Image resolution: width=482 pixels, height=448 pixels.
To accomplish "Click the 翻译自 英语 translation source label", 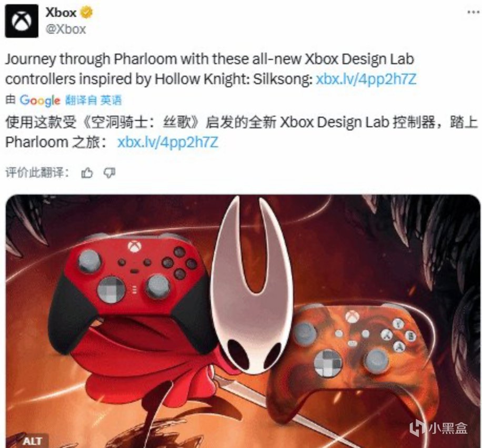I will click(94, 100).
